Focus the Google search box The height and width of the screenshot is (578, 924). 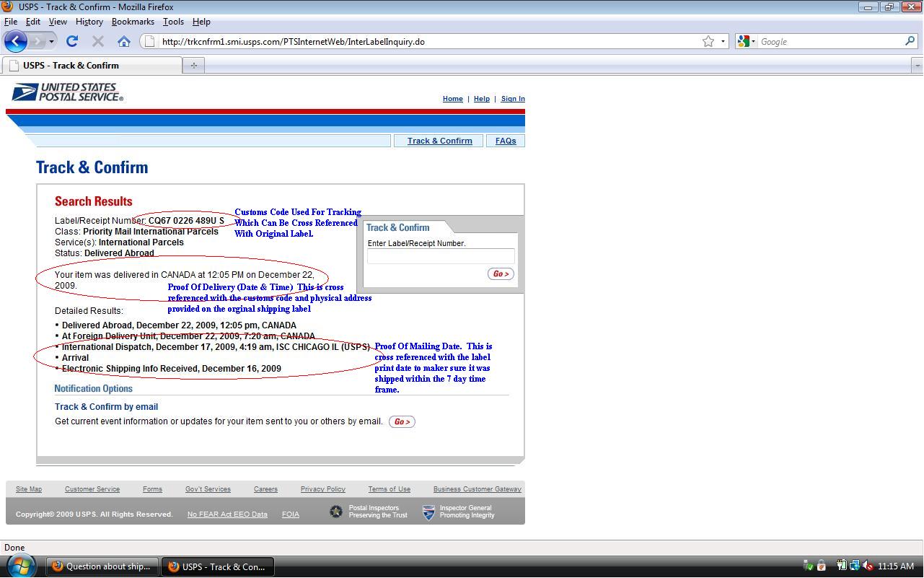click(x=831, y=41)
